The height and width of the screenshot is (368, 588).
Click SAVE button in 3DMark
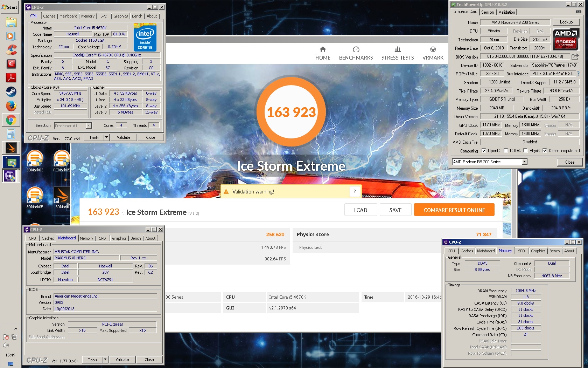pos(395,210)
